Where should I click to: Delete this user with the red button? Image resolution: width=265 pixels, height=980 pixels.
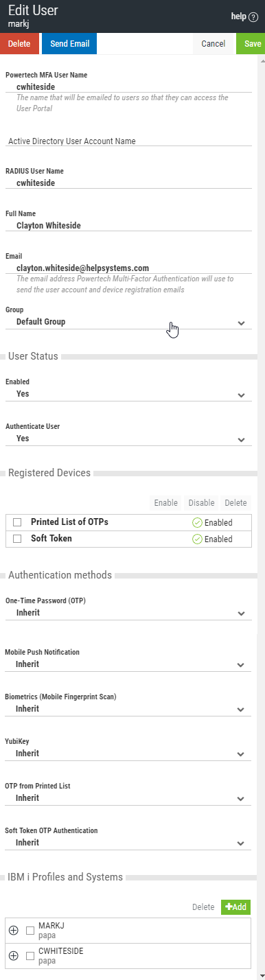(19, 43)
